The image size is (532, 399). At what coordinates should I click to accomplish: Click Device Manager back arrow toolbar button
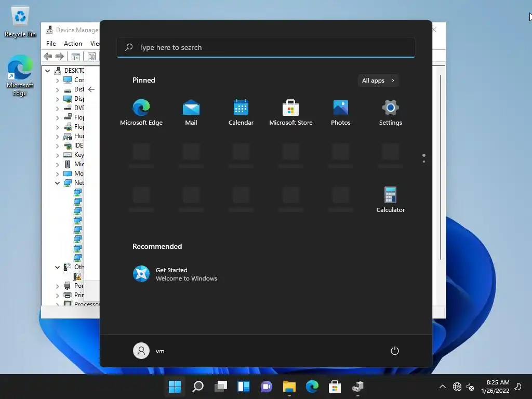click(48, 56)
